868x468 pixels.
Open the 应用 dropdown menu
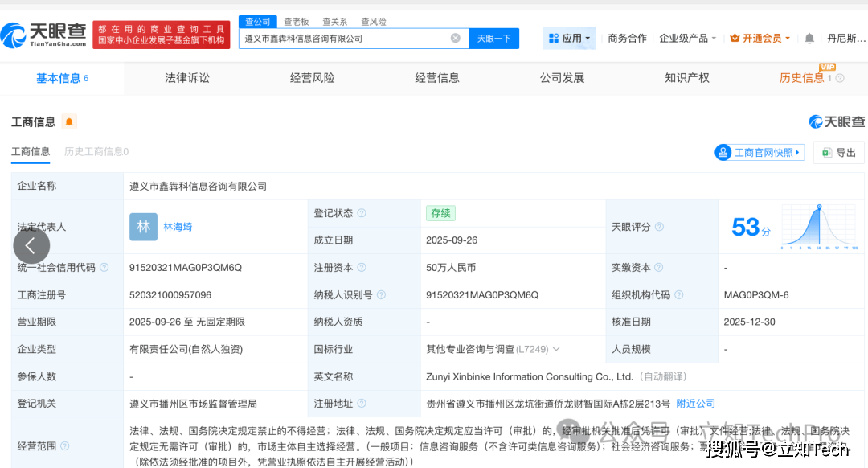click(570, 38)
